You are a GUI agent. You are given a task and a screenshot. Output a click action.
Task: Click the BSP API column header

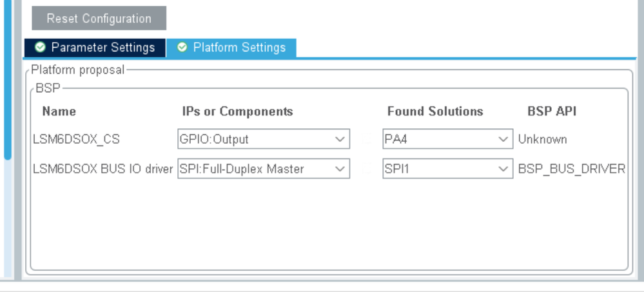click(552, 112)
